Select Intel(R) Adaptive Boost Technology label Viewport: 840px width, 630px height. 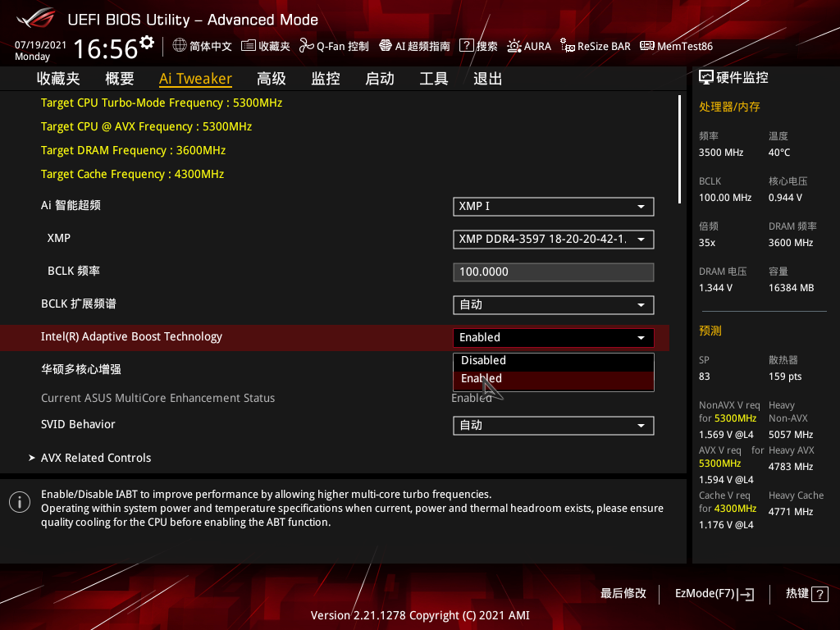(131, 337)
